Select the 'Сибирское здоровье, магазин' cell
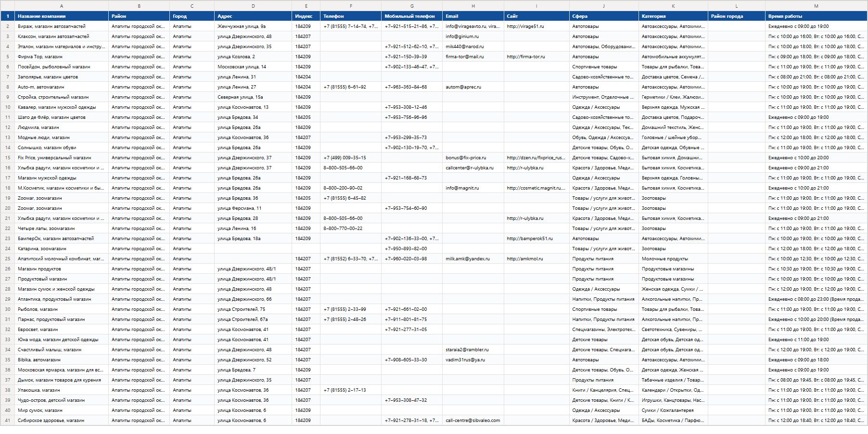Image resolution: width=868 pixels, height=434 pixels. point(62,421)
